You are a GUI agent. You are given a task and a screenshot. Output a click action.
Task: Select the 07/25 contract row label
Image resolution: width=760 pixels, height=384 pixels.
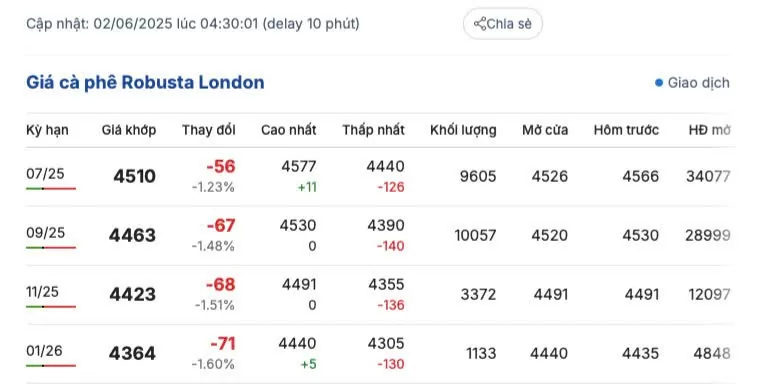45,173
